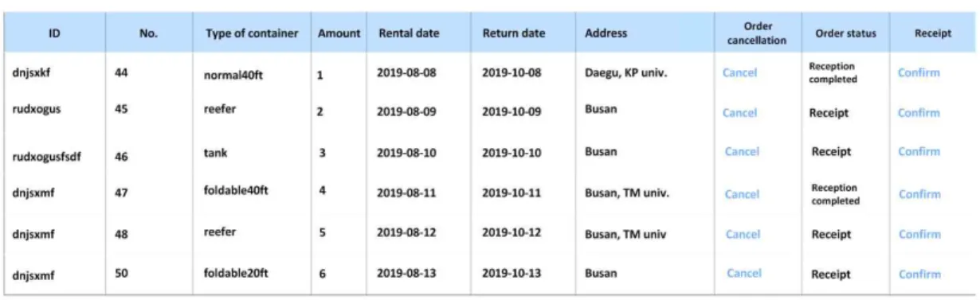Viewport: 980px width, 300px height.
Task: Click the Order status column header
Action: point(845,33)
